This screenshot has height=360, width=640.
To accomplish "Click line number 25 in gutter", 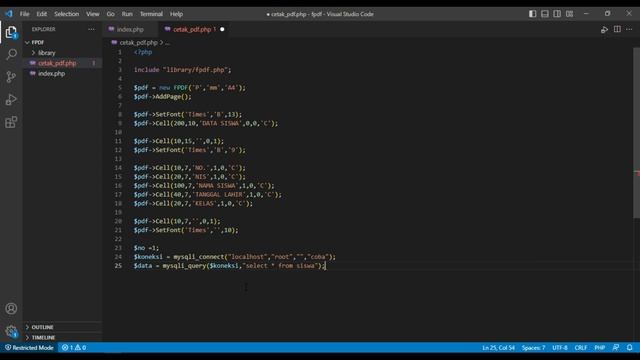I will point(118,266).
